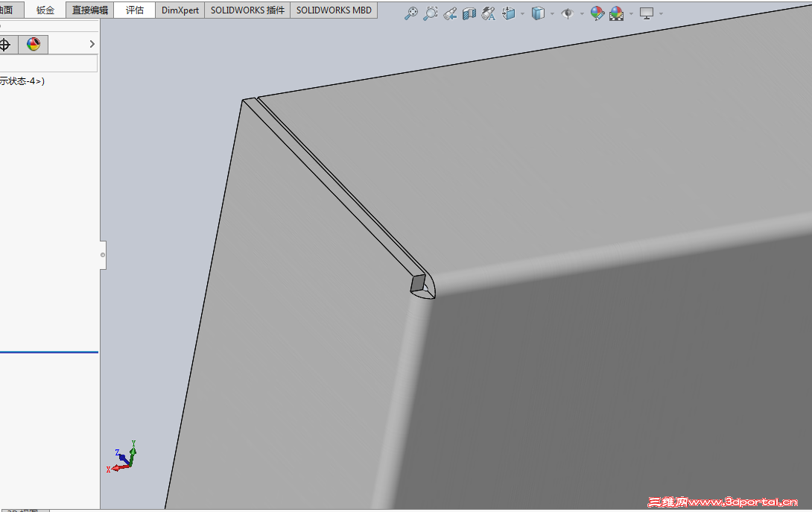Expand the Apply Scene dropdown arrow
The image size is (812, 512).
[x=631, y=14]
